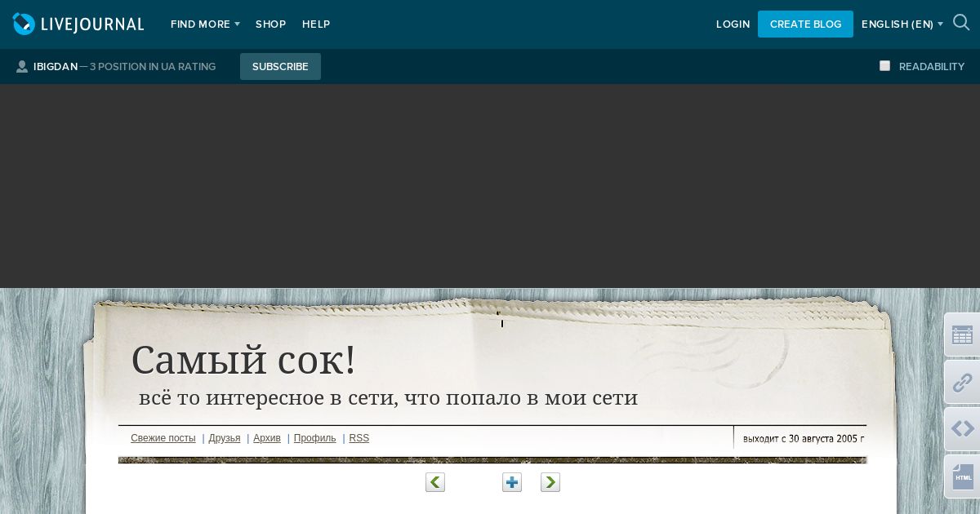The height and width of the screenshot is (514, 980).
Task: Open the IBIGDAN username link
Action: coord(56,67)
